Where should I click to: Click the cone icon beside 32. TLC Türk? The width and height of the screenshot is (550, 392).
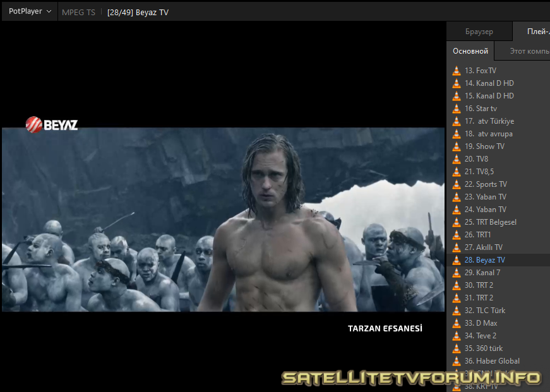457,311
